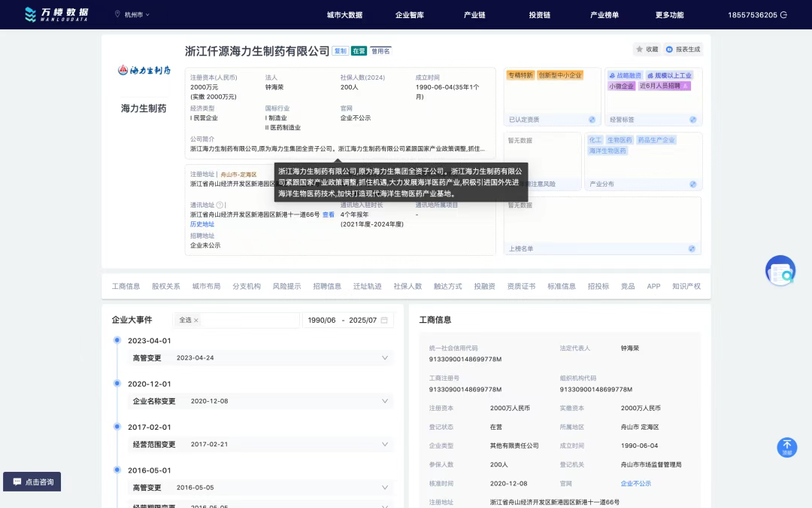This screenshot has width=812, height=508.
Task: Open the date range calendar icon
Action: pyautogui.click(x=384, y=321)
